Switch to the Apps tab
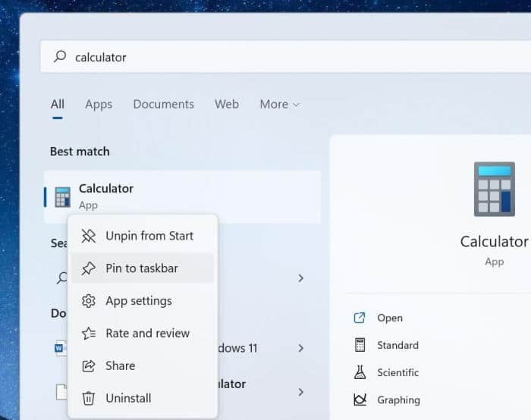 (99, 104)
